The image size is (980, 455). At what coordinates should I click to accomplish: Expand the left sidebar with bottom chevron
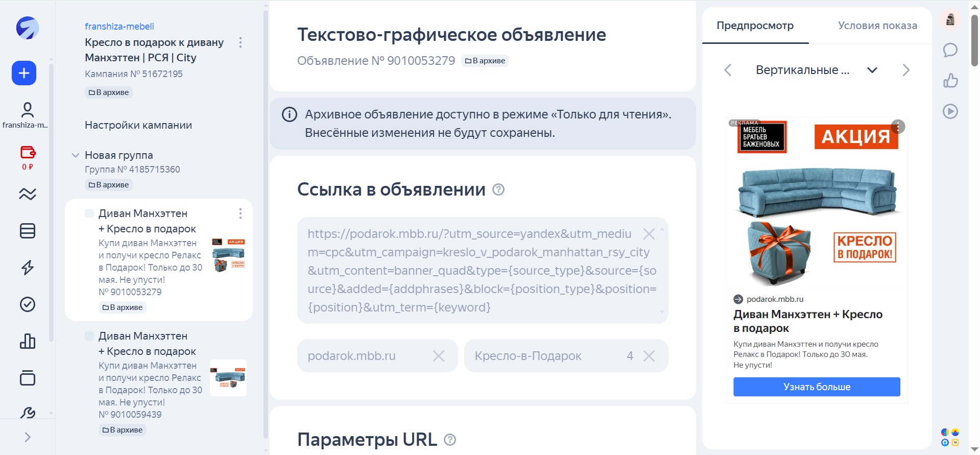[28, 437]
